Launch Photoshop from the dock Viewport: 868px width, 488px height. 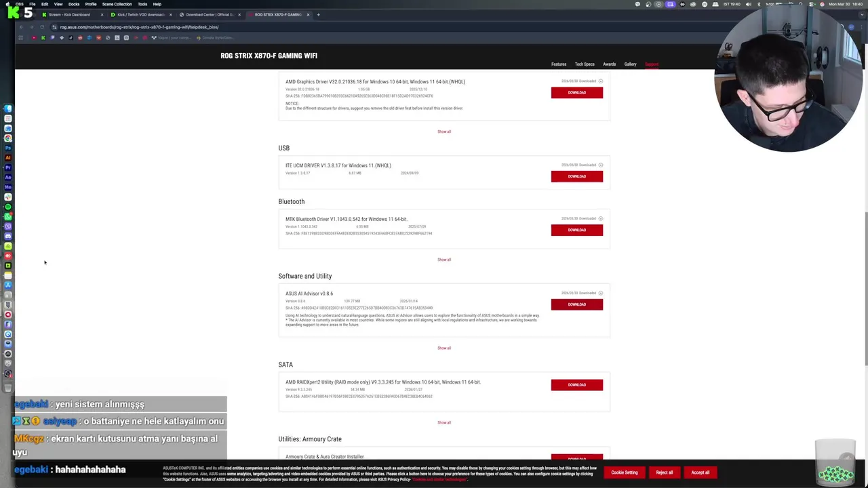pos(7,147)
